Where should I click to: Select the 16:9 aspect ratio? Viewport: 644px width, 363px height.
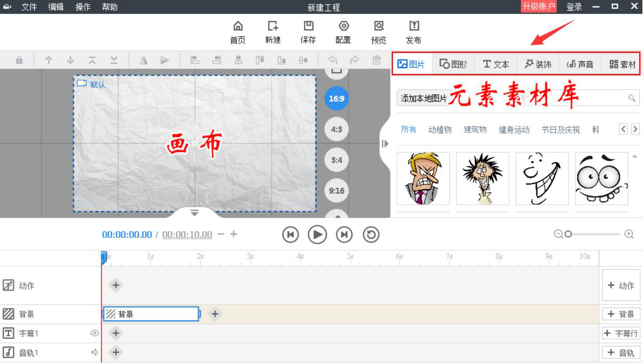336,98
